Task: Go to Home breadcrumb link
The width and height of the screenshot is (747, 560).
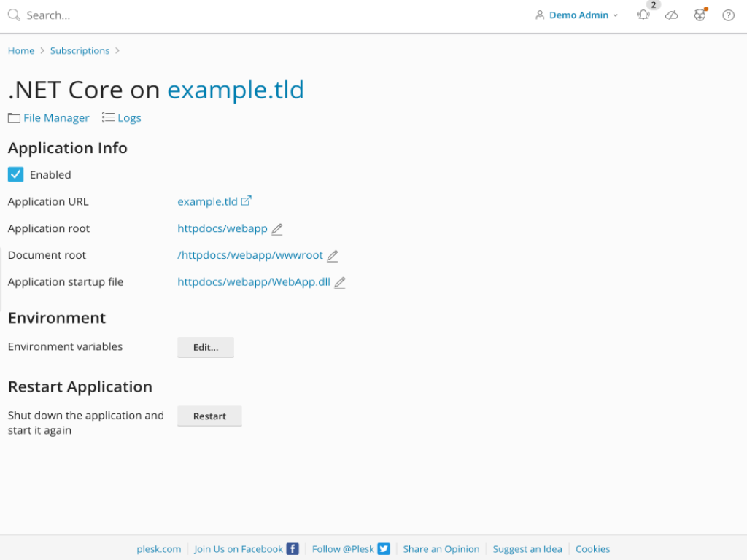Action: coord(20,50)
